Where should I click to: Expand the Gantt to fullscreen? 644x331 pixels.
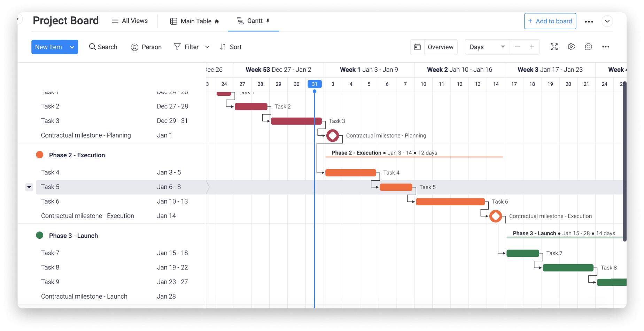pos(554,47)
